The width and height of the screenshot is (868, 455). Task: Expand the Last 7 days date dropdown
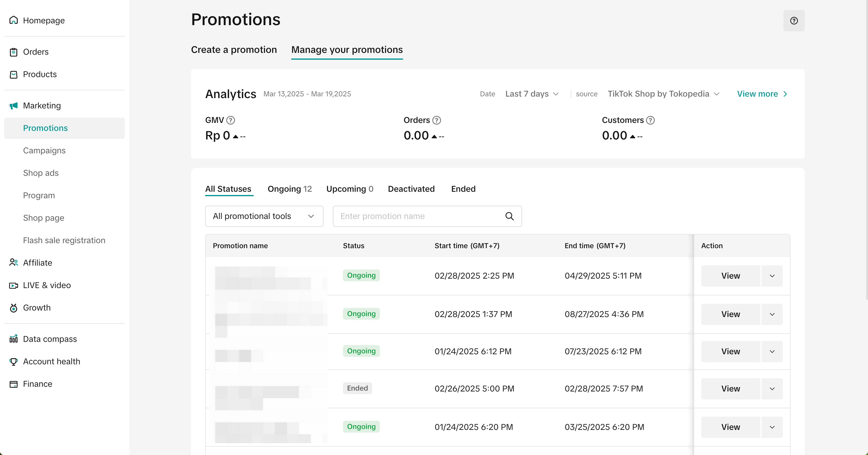click(532, 94)
